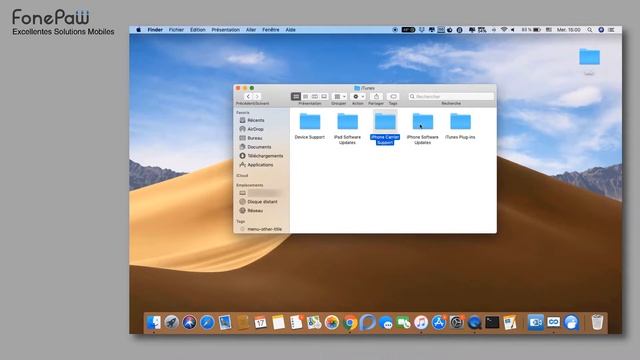Screen dimensions: 640x360
Task: Click the Mer. 15:00 clock
Action: click(569, 30)
